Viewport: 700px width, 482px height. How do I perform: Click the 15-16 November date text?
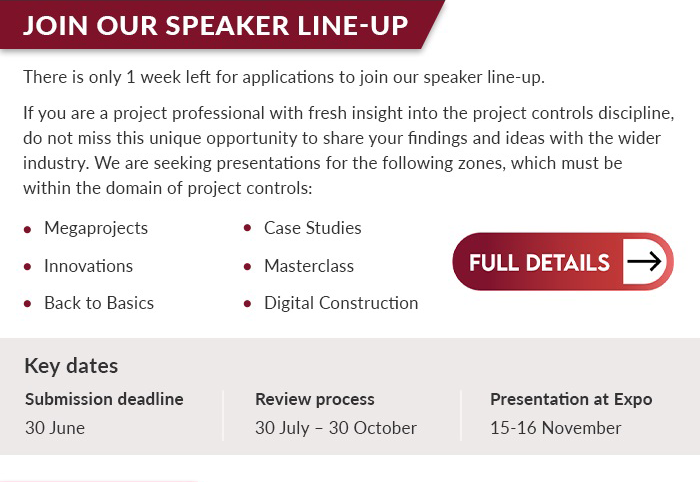click(x=556, y=428)
